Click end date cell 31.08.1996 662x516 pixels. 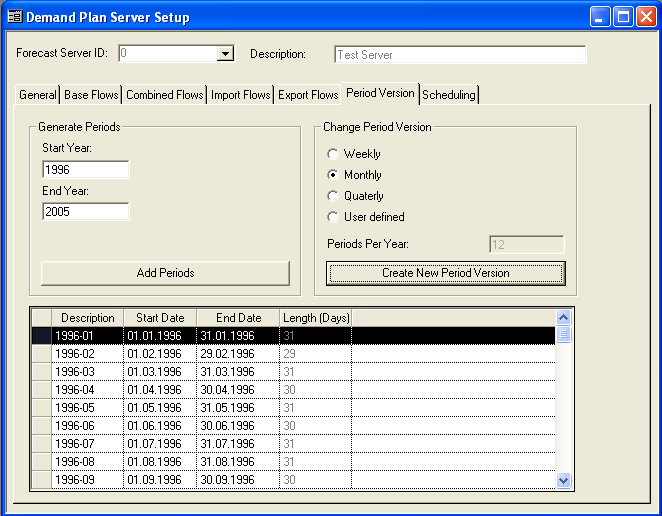point(238,462)
